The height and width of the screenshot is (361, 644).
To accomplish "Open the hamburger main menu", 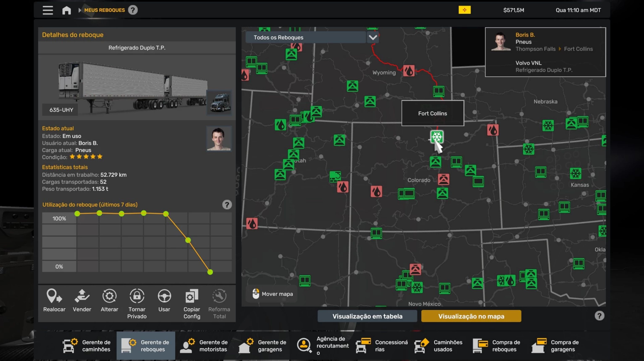I will coord(47,10).
